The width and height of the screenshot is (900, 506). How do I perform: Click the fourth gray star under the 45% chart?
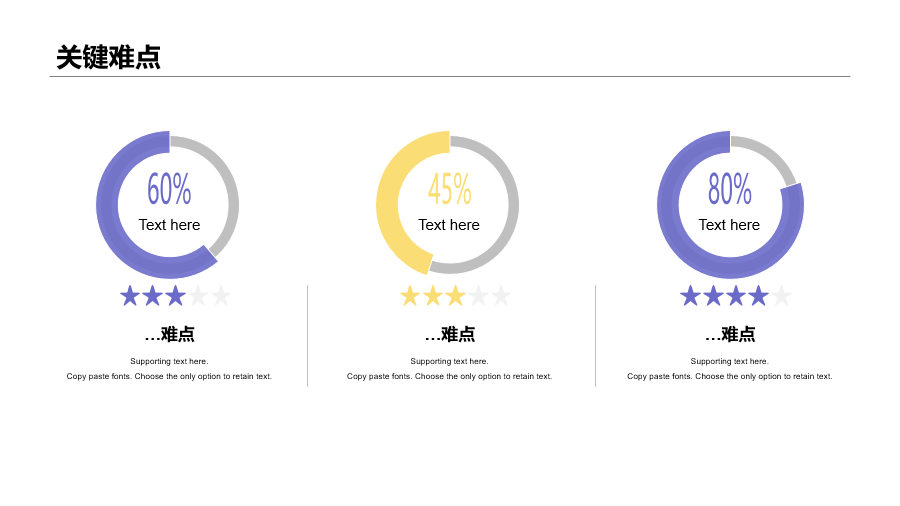pyautogui.click(x=479, y=296)
